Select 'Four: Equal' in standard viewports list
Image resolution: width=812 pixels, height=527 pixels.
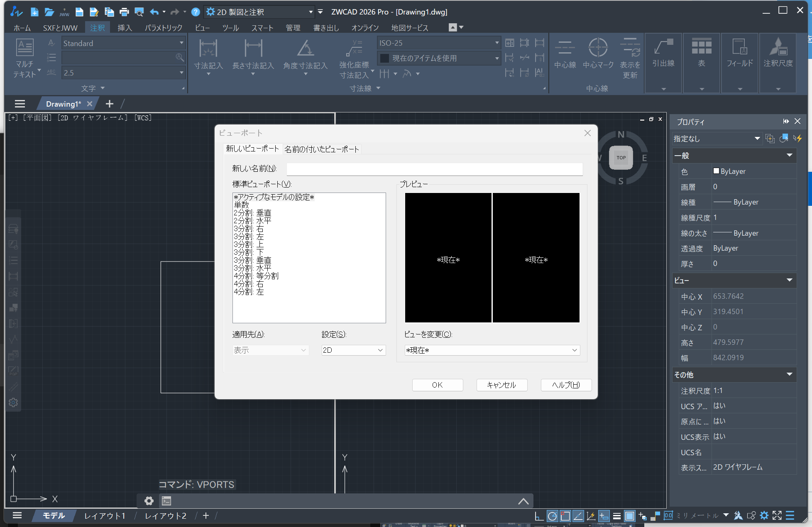tap(256, 276)
